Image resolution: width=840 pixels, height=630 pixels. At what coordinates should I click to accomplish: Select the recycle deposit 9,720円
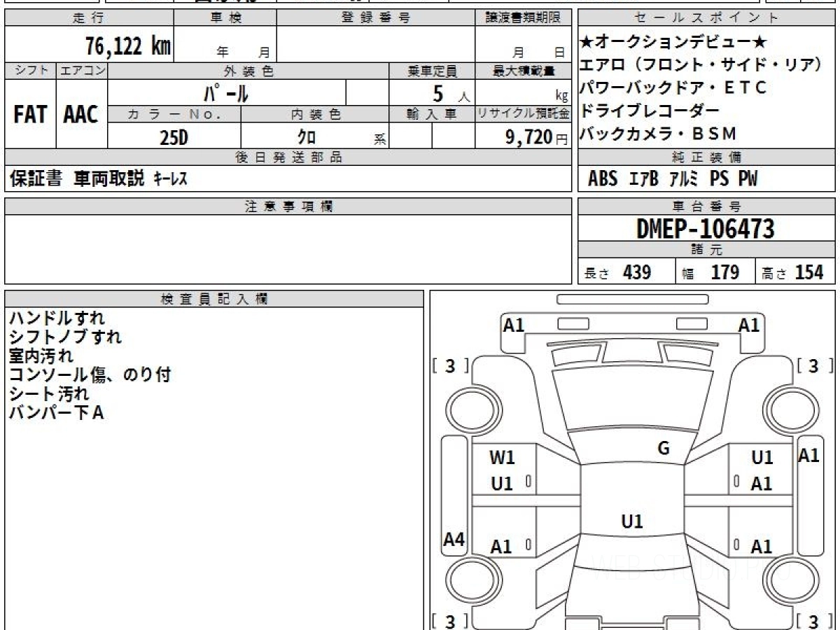536,137
